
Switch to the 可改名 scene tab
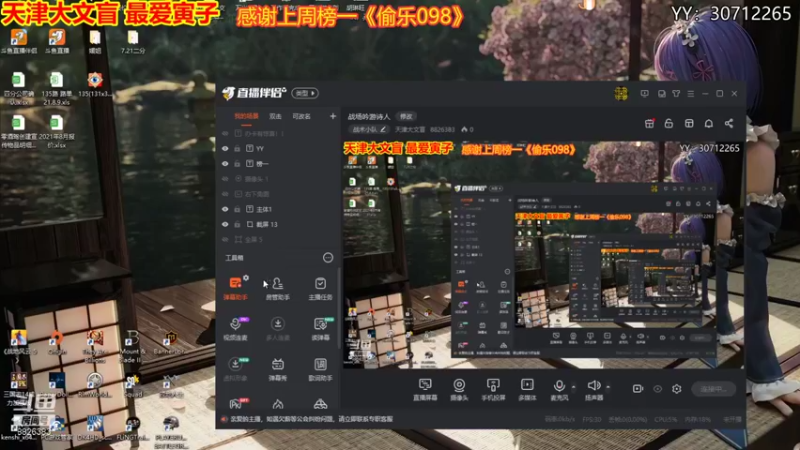coord(302,116)
